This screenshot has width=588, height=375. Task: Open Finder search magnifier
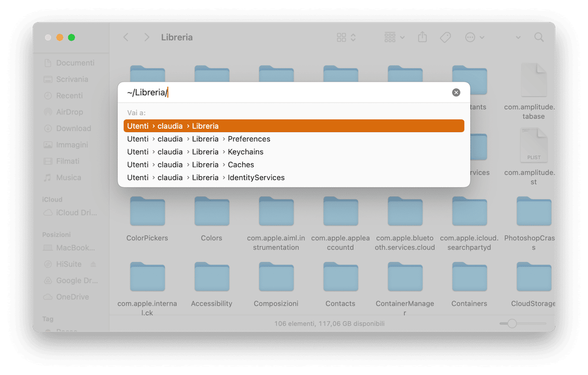(539, 37)
